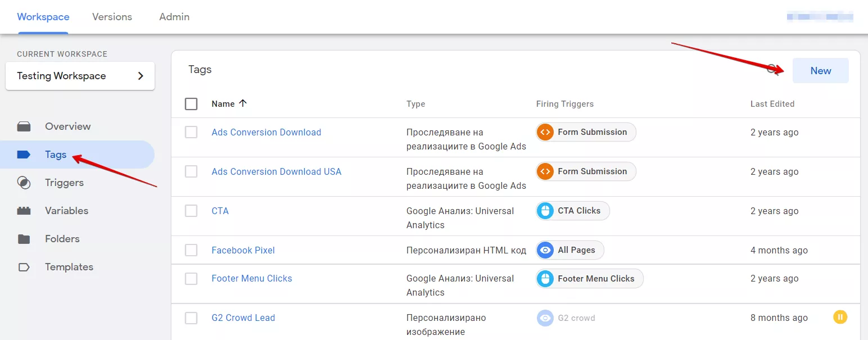Go to Templates in the sidebar
Image resolution: width=868 pixels, height=340 pixels.
pyautogui.click(x=77, y=267)
